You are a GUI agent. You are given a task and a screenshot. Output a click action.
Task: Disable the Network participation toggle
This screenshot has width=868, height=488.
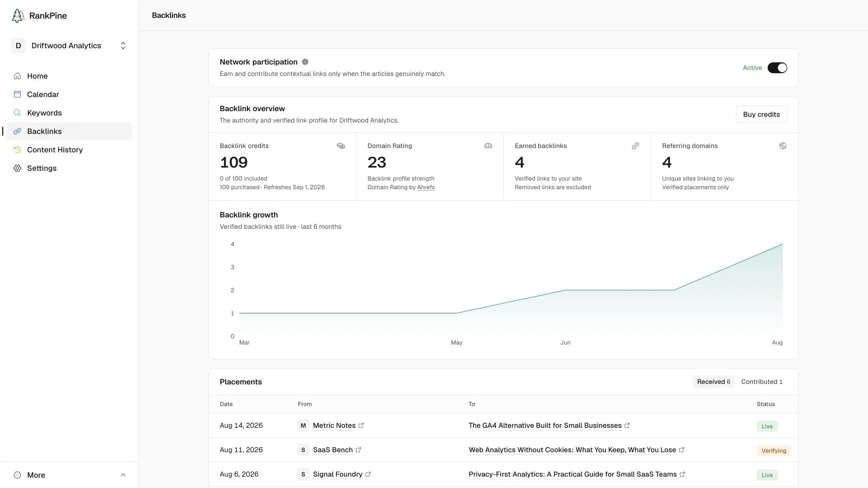(x=777, y=68)
